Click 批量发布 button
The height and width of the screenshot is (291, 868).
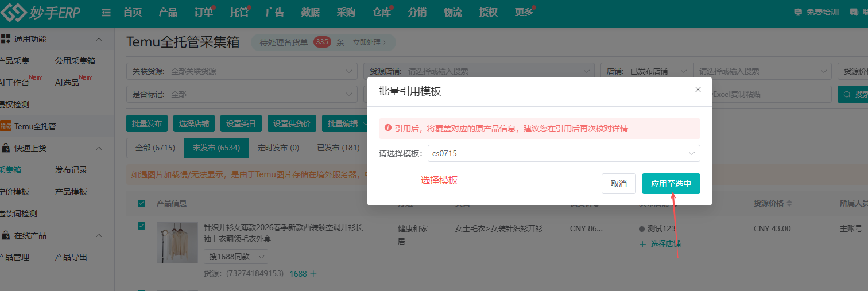tap(147, 123)
